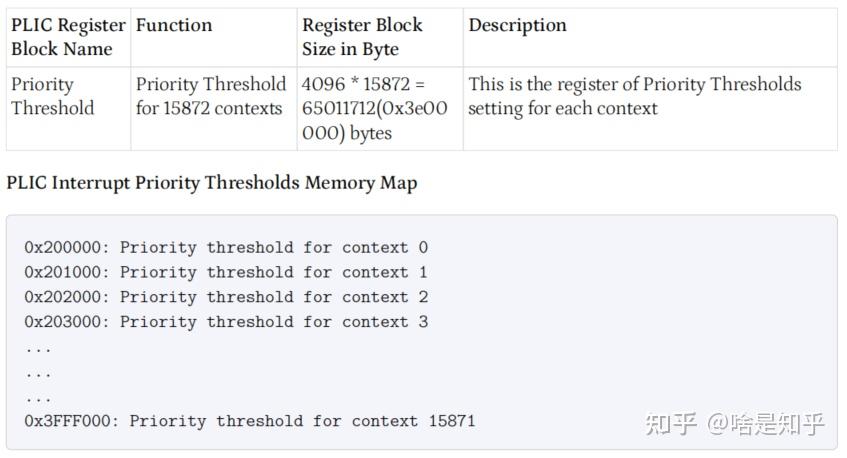Click the description text about Priority Thresholds setting
The height and width of the screenshot is (458, 847).
pyautogui.click(x=634, y=96)
